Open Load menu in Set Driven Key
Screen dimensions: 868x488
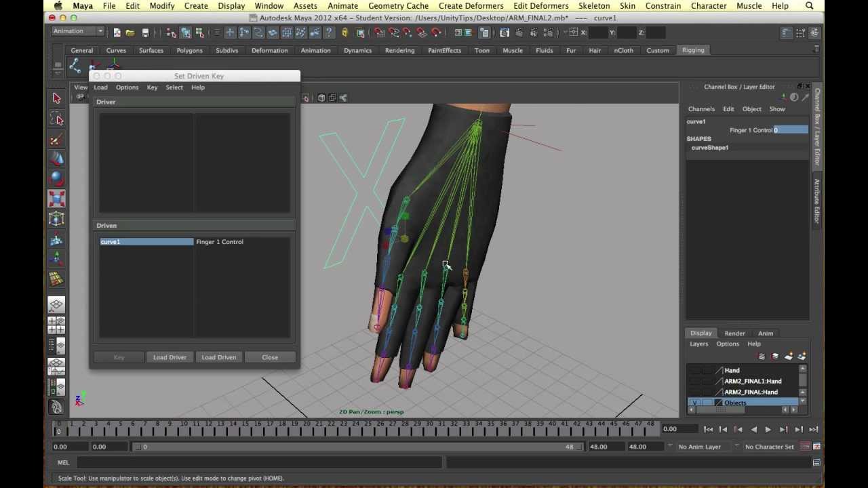coord(100,87)
